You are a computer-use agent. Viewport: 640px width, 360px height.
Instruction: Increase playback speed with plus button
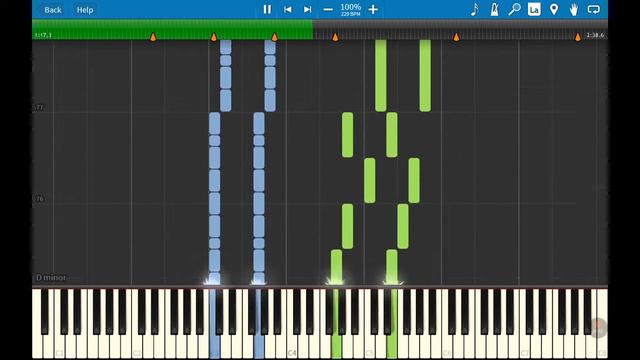373,9
